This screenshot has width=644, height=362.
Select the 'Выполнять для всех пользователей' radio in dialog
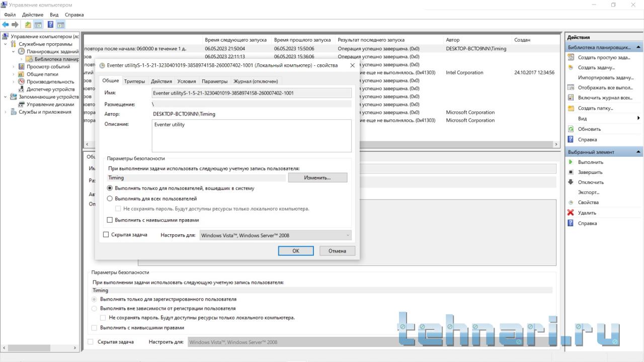[110, 199]
